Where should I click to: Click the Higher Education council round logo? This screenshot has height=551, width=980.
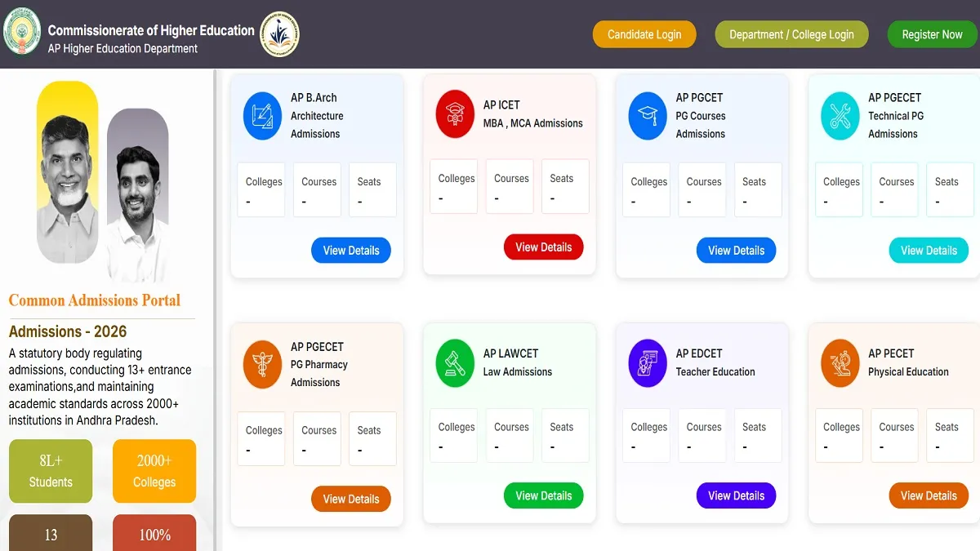click(x=279, y=33)
